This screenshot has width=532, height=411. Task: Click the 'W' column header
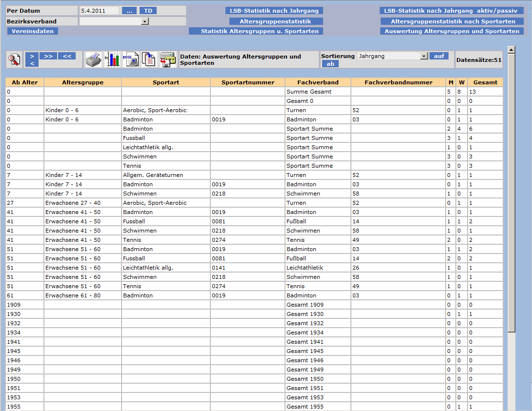coord(462,82)
